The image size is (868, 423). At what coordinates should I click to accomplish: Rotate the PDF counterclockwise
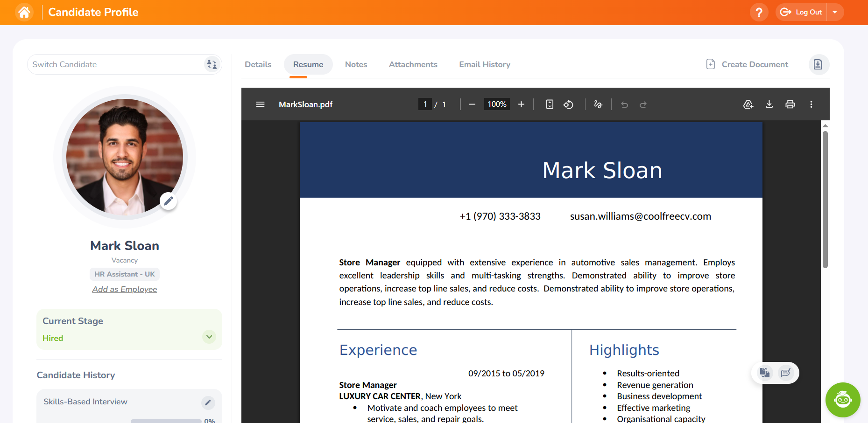tap(568, 104)
